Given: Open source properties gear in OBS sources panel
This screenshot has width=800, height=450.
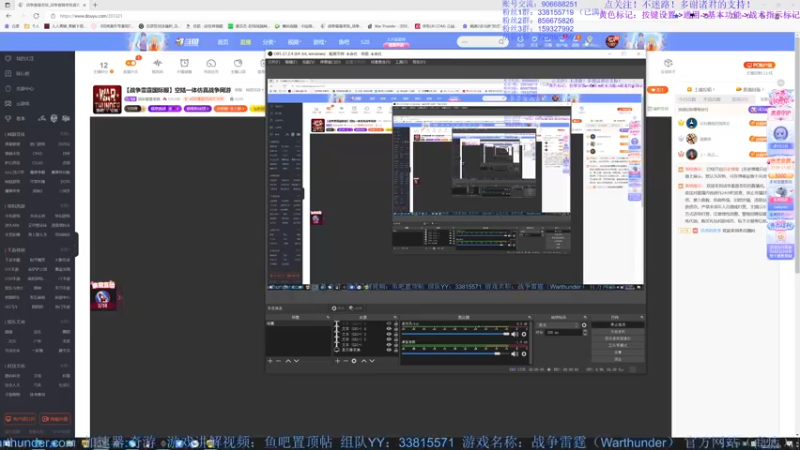Looking at the screenshot, I should click(354, 361).
